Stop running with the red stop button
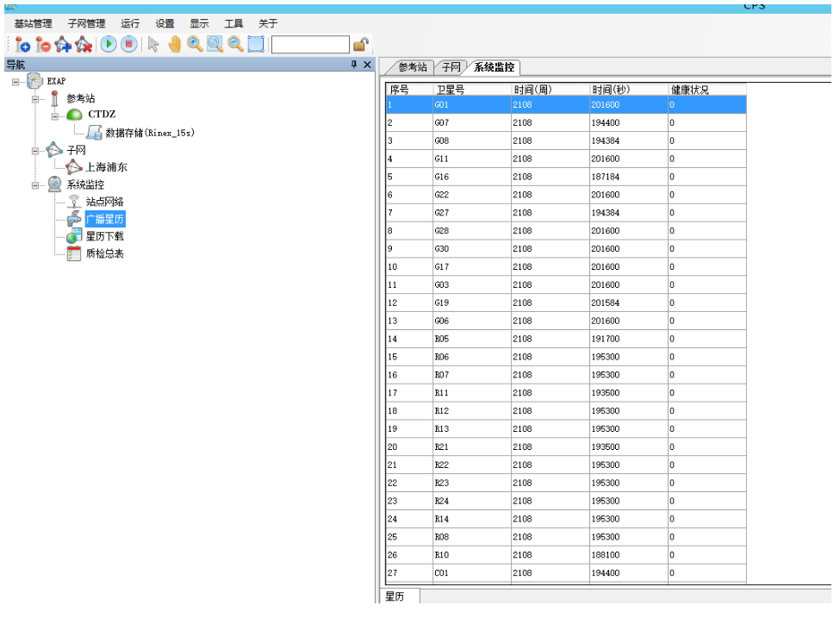The width and height of the screenshot is (840, 618). (x=129, y=45)
